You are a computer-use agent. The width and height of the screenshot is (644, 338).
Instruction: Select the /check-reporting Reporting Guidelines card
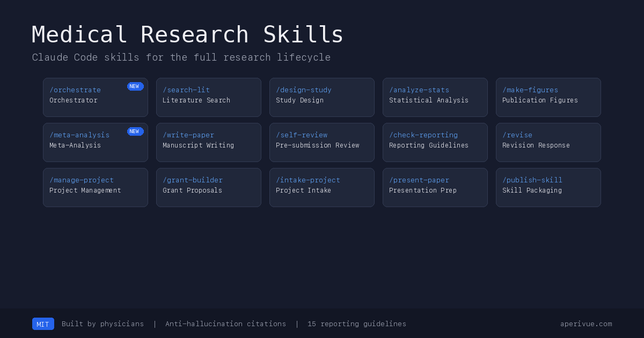pos(435,142)
